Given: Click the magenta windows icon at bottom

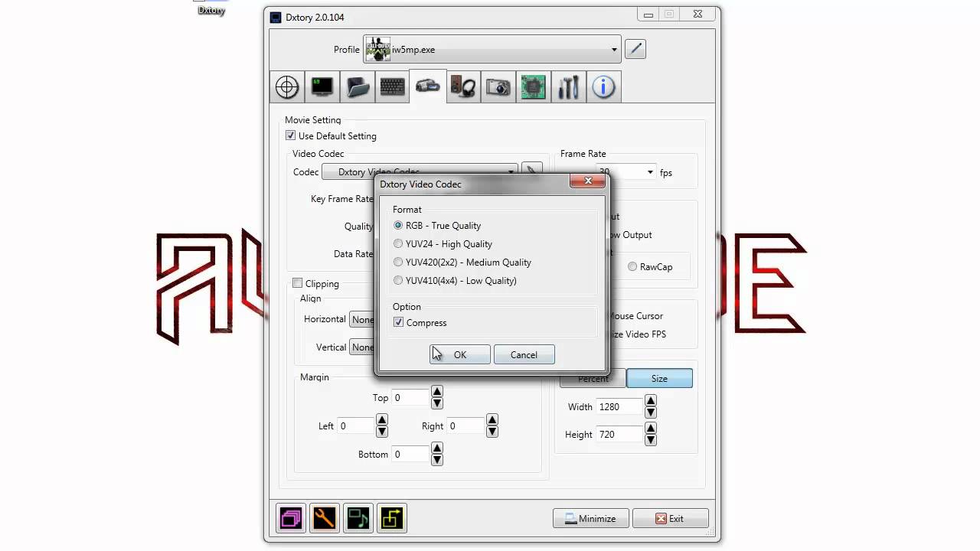Looking at the screenshot, I should 291,518.
